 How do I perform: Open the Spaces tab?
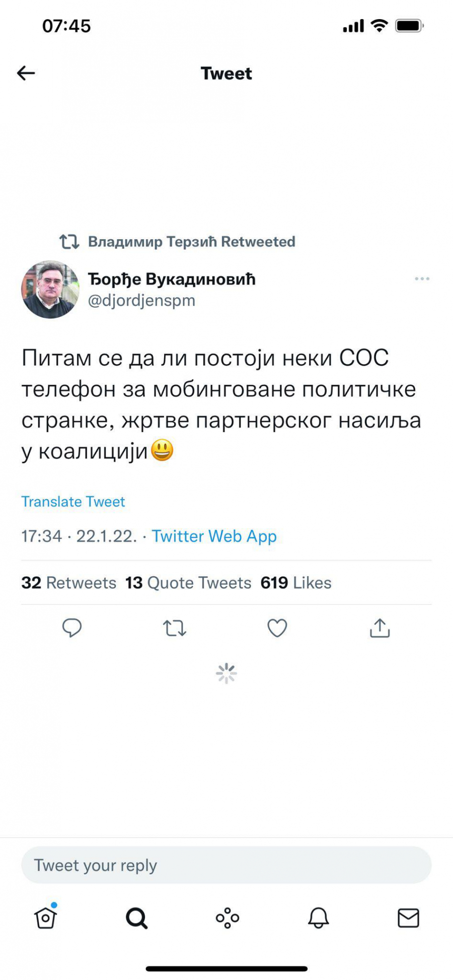228,918
